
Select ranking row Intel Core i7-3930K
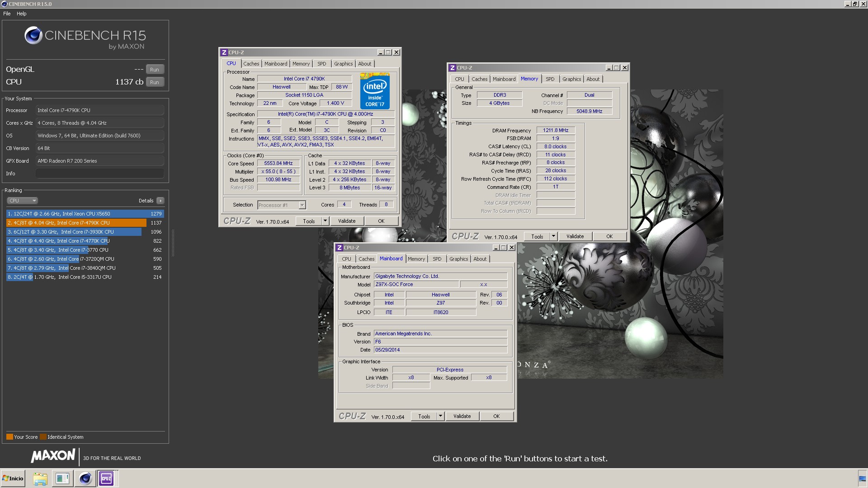85,232
